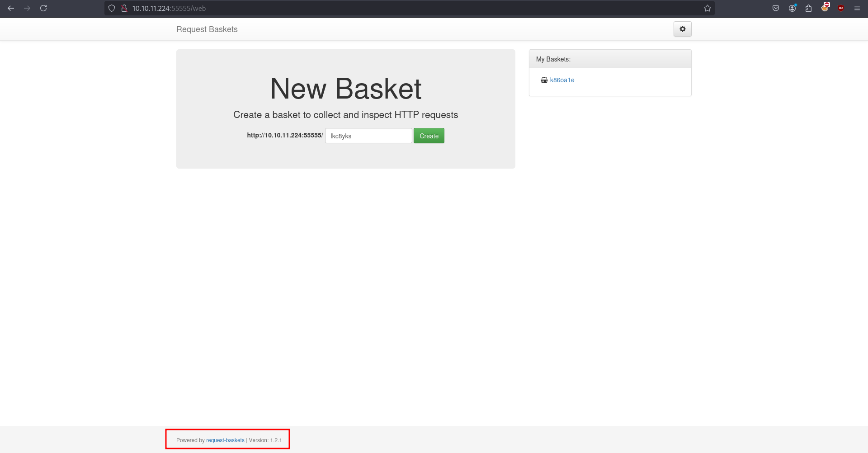This screenshot has width=868, height=453.
Task: Open the Pocket save icon
Action: coord(776,8)
